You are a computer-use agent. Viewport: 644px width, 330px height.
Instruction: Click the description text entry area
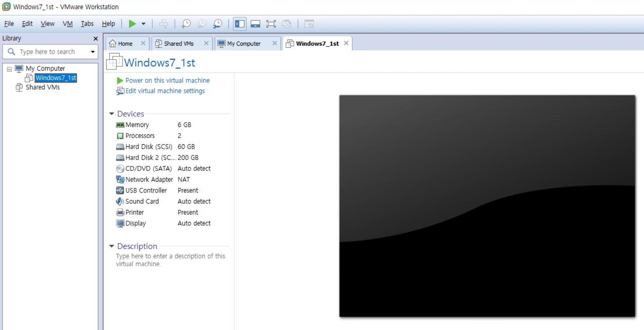coord(171,260)
